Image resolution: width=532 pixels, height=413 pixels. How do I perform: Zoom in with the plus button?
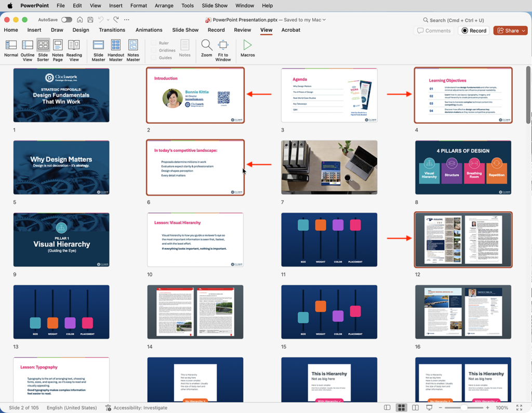[x=487, y=408]
